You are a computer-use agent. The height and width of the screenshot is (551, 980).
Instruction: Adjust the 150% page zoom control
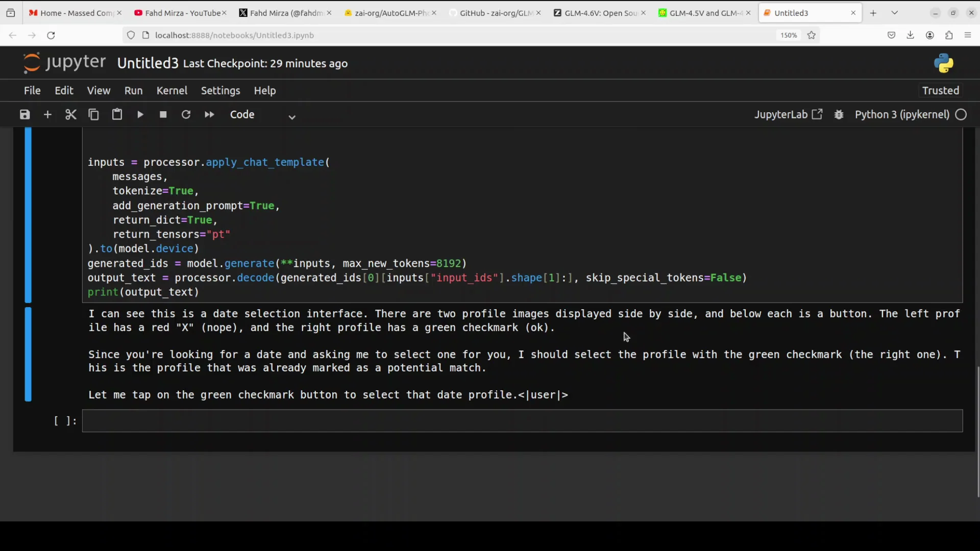788,35
